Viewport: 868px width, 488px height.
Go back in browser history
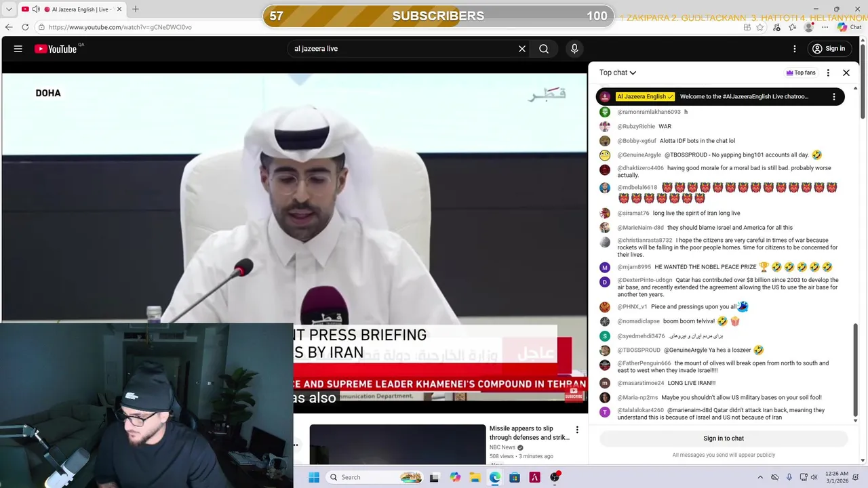pyautogui.click(x=9, y=27)
